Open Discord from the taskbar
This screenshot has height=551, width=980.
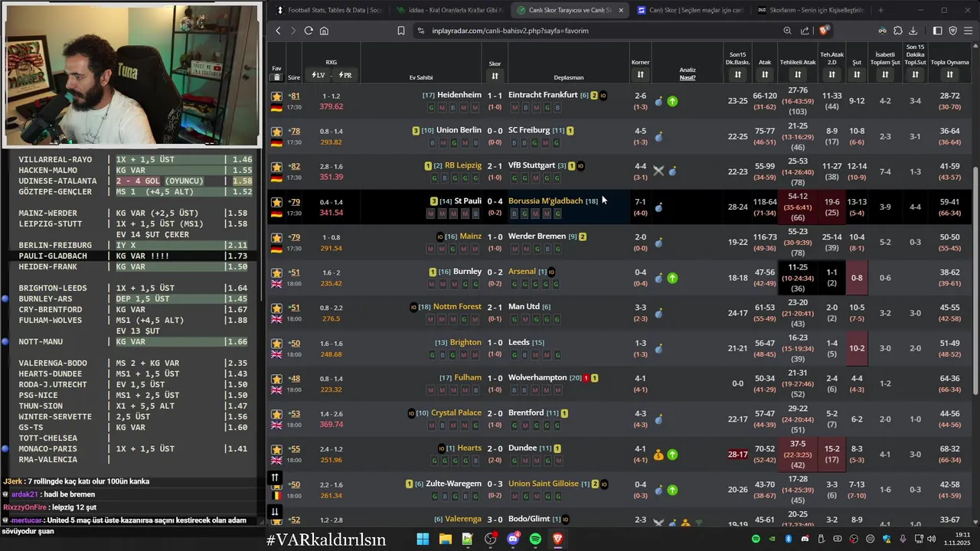(x=513, y=540)
